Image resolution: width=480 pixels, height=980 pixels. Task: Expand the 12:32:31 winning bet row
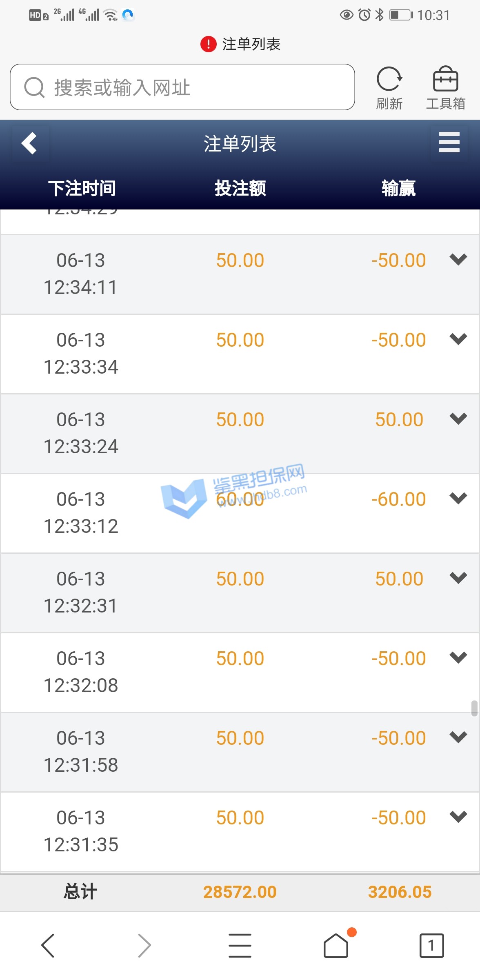pos(458,578)
